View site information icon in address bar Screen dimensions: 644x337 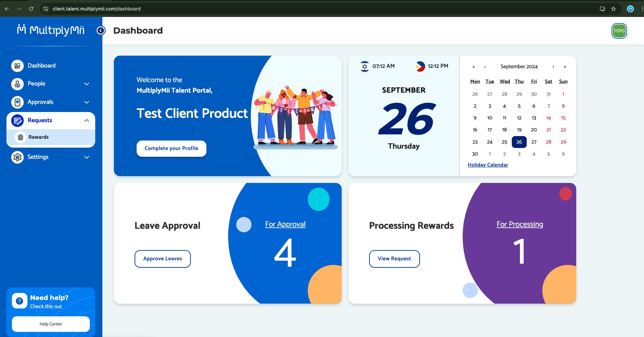pos(46,9)
